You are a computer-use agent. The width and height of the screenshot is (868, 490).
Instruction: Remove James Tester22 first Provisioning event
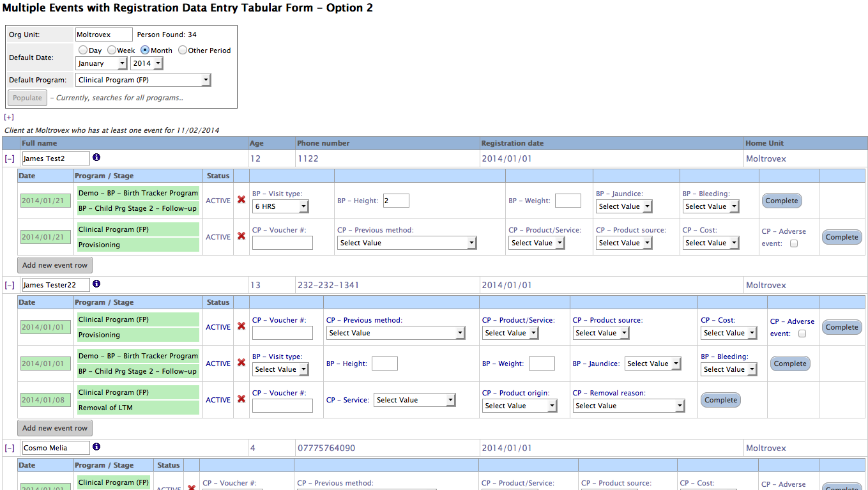[x=241, y=326]
